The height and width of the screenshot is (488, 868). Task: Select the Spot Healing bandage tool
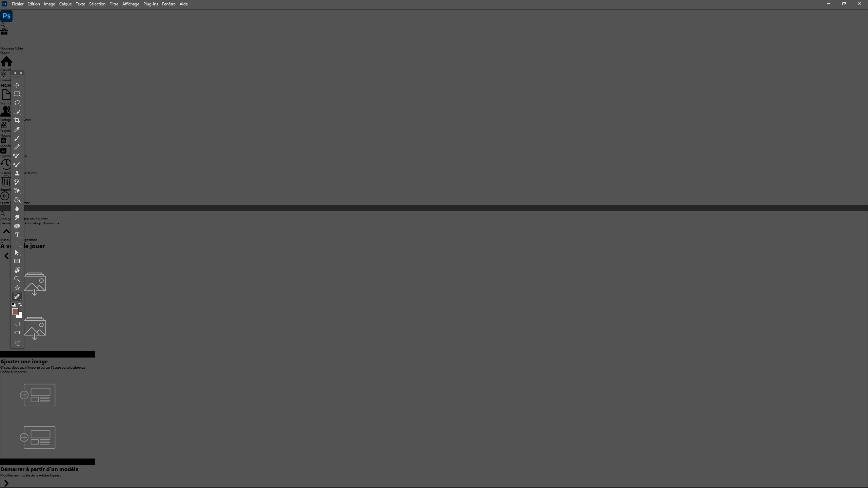17,297
